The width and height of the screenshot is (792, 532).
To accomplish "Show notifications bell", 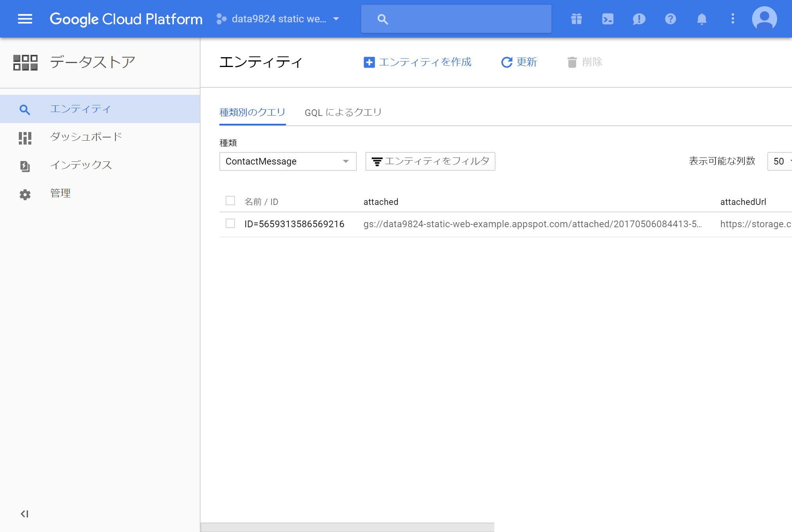I will [702, 19].
